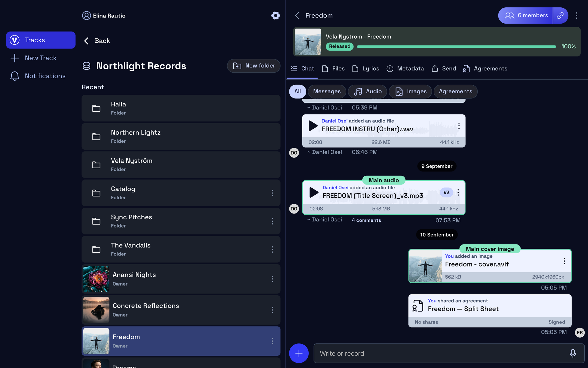Open options for FREEDOM INSTRU audio file
The height and width of the screenshot is (368, 588).
459,126
